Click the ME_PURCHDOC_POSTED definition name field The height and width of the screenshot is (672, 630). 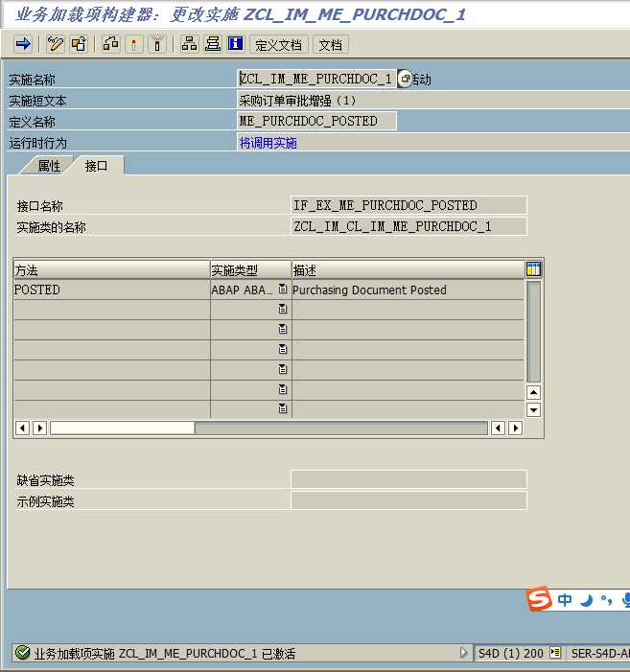[x=316, y=122]
